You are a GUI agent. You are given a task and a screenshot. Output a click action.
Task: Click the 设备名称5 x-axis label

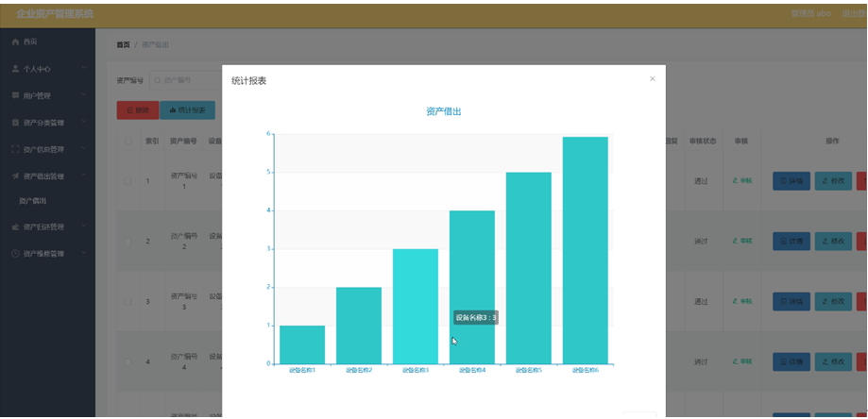529,370
